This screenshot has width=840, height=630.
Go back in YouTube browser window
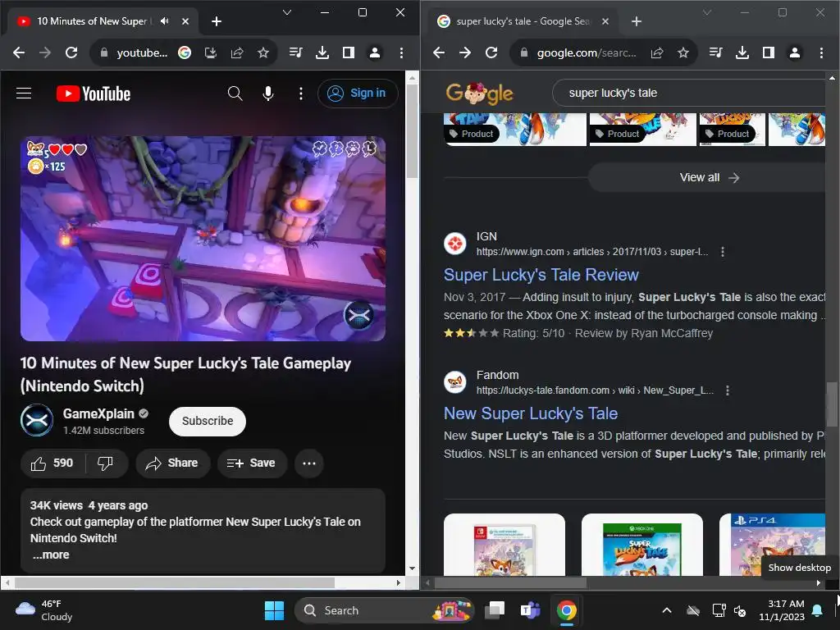[x=19, y=52]
